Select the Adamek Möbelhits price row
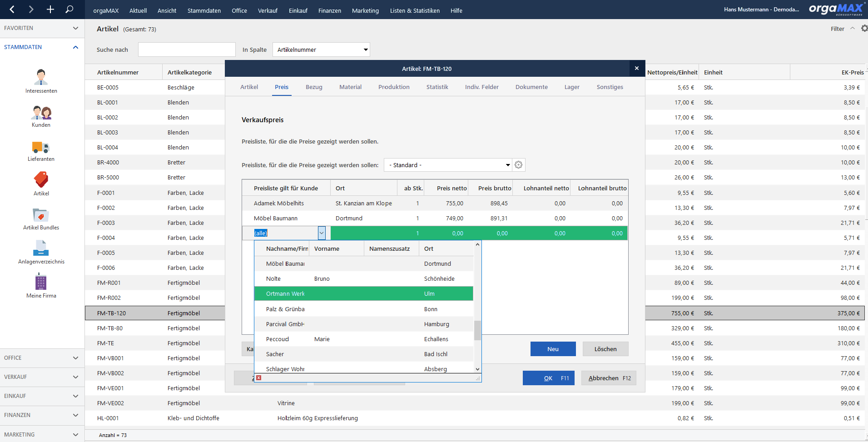 click(x=435, y=203)
